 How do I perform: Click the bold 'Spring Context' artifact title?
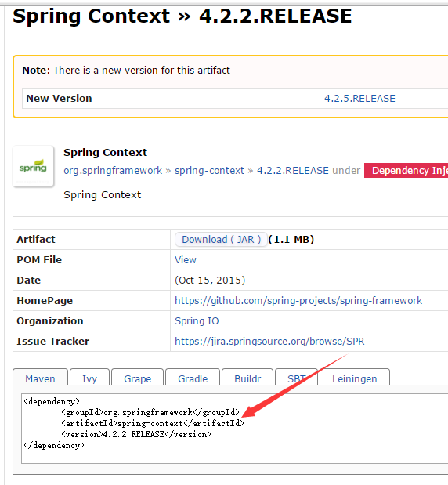pyautogui.click(x=106, y=153)
